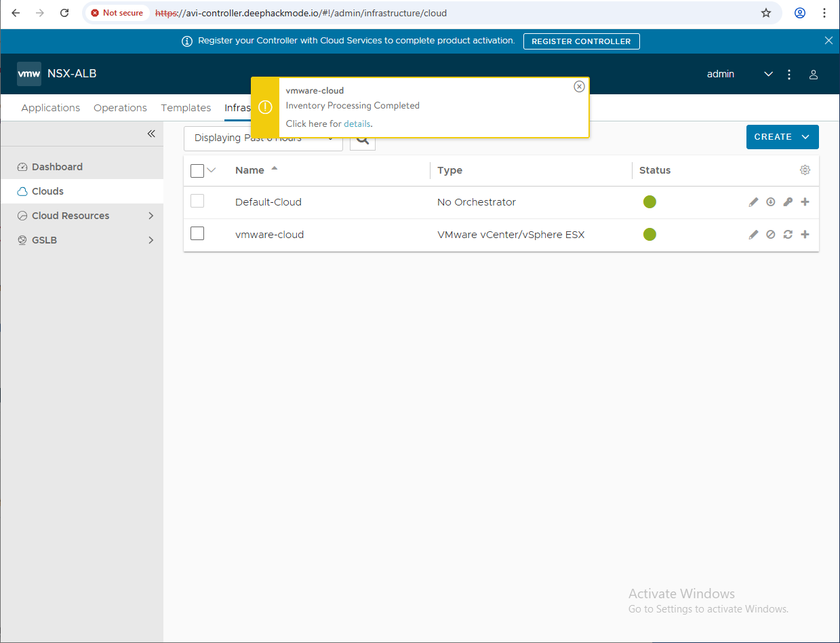This screenshot has height=643, width=840.
Task: Open the admin tenant dropdown chevron
Action: [768, 75]
